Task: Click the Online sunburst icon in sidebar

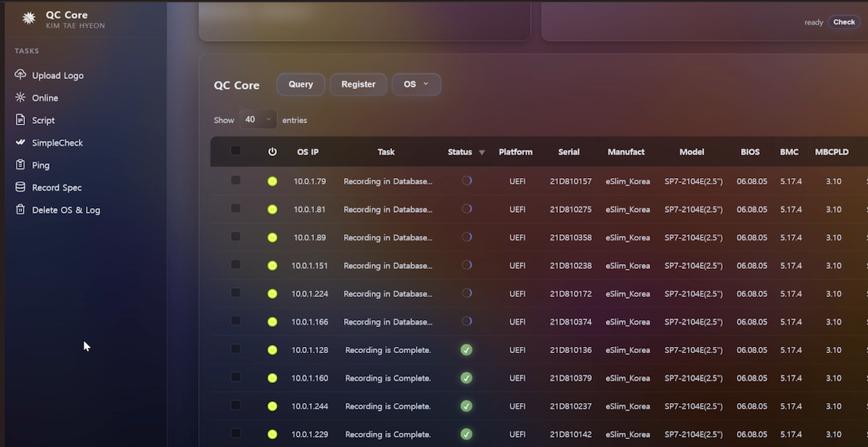Action: [x=21, y=98]
